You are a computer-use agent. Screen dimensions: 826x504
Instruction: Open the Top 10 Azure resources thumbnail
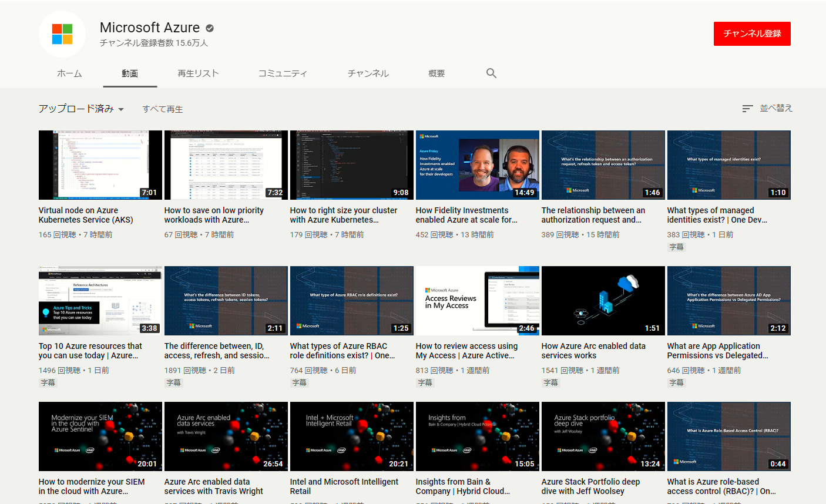(x=100, y=301)
